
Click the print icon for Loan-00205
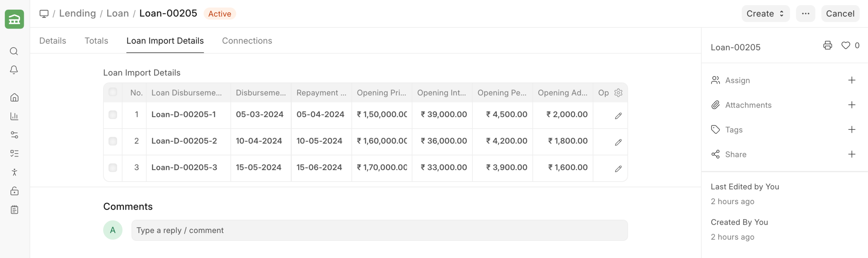point(827,45)
